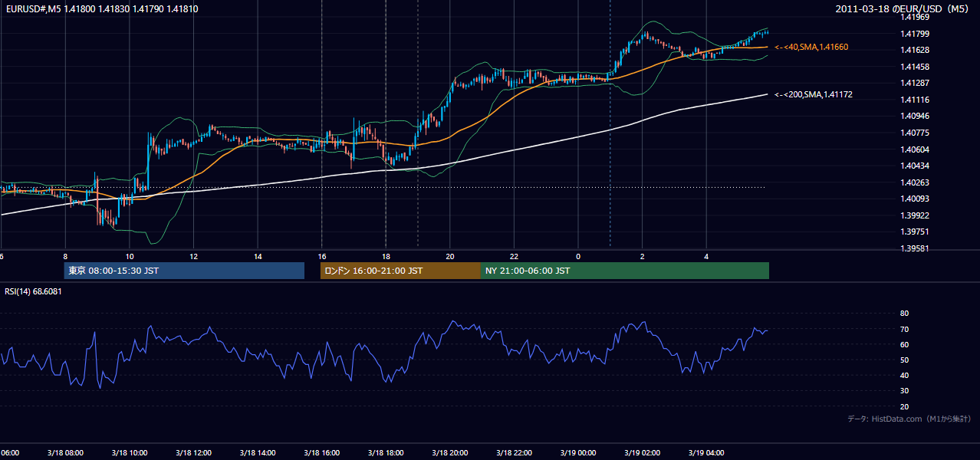Image resolution: width=980 pixels, height=460 pixels.
Task: Click hour tick 22 on main chart axis
Action: click(x=514, y=256)
